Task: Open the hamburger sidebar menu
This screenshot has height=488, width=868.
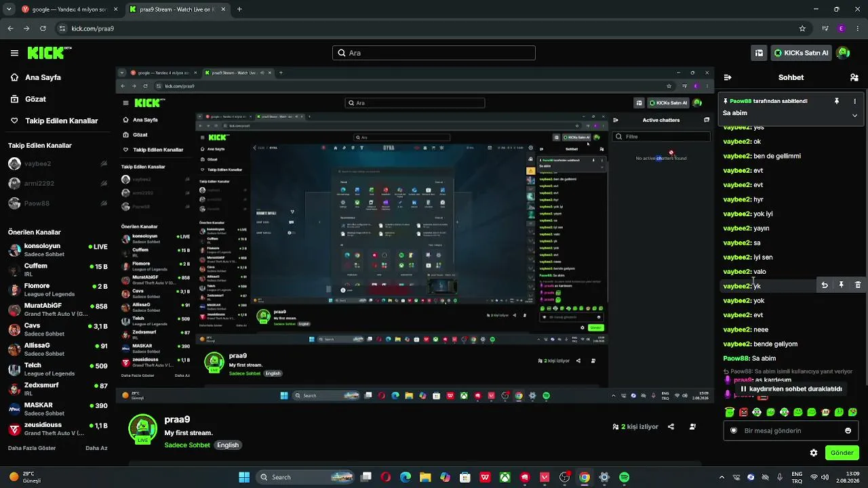Action: [x=14, y=53]
